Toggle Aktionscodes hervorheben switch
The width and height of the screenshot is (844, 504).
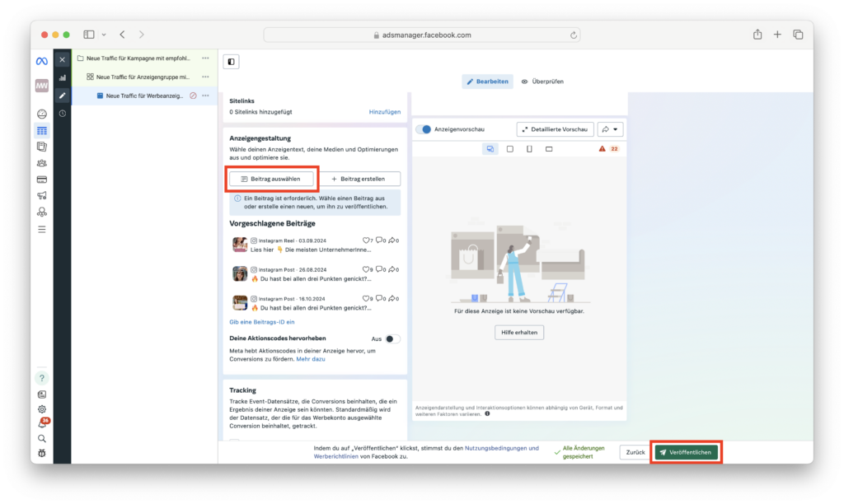tap(392, 338)
